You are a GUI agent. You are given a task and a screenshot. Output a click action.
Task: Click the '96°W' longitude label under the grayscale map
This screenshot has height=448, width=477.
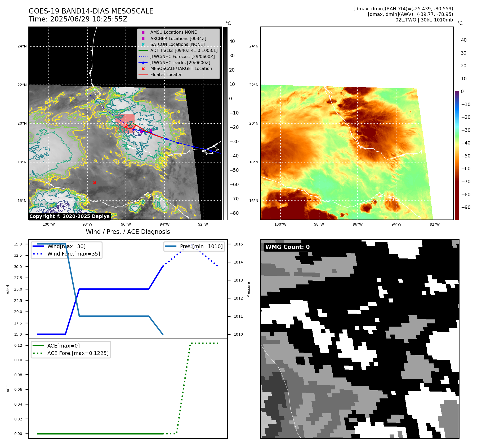point(126,224)
